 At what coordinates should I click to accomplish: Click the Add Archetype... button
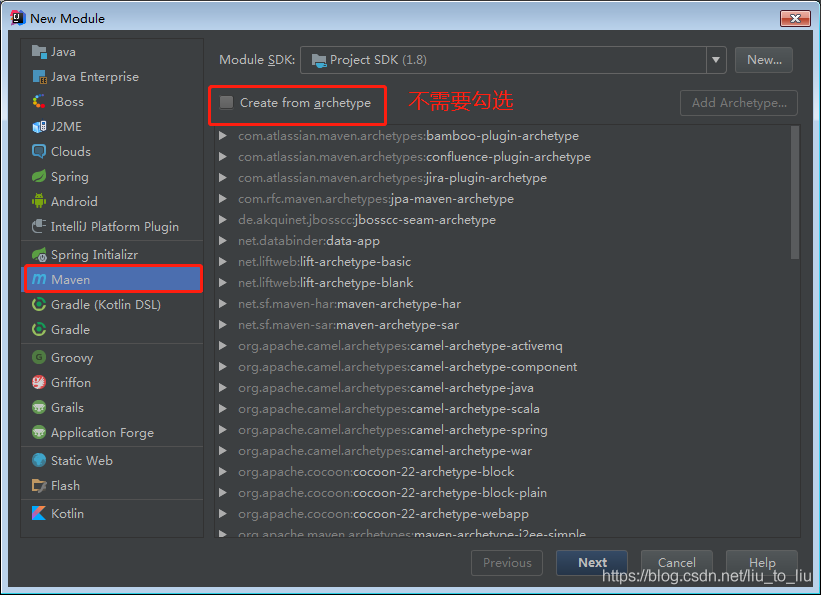coord(739,103)
